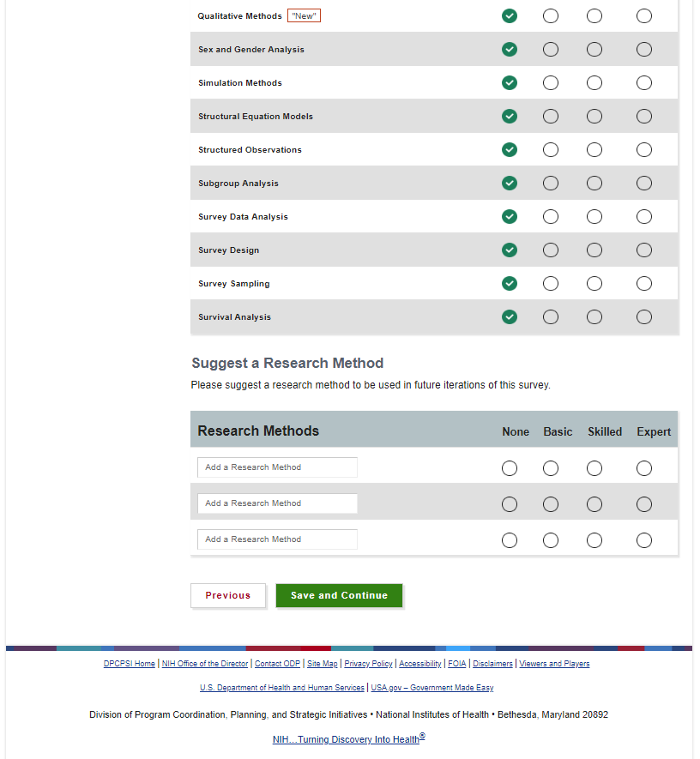Set Subgroup Analysis to Expert

click(x=644, y=184)
